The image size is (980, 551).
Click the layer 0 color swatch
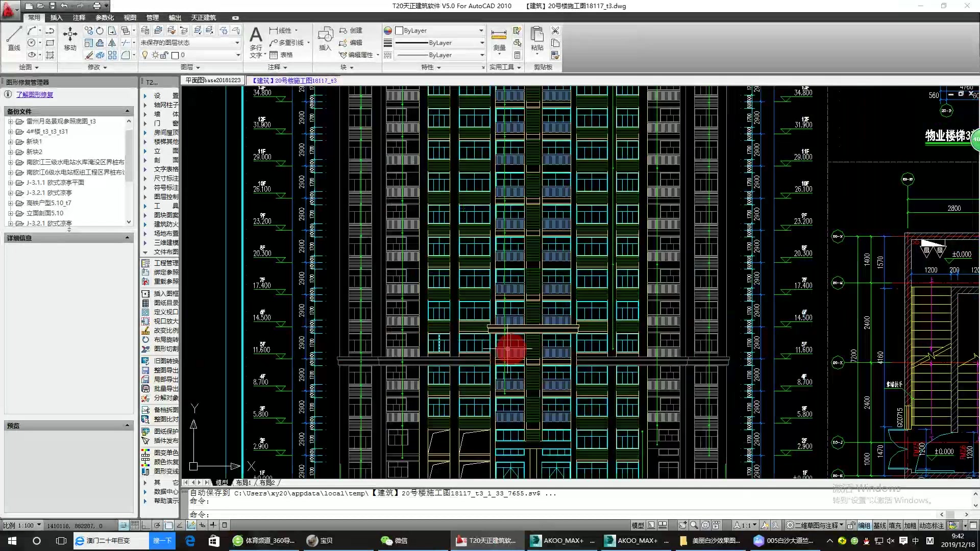(x=175, y=55)
